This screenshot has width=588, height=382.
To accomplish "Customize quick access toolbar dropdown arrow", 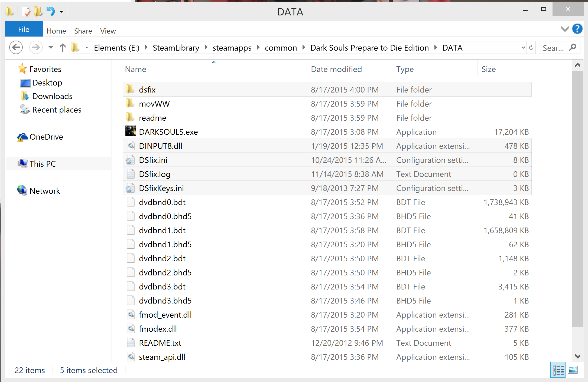I will [x=61, y=11].
